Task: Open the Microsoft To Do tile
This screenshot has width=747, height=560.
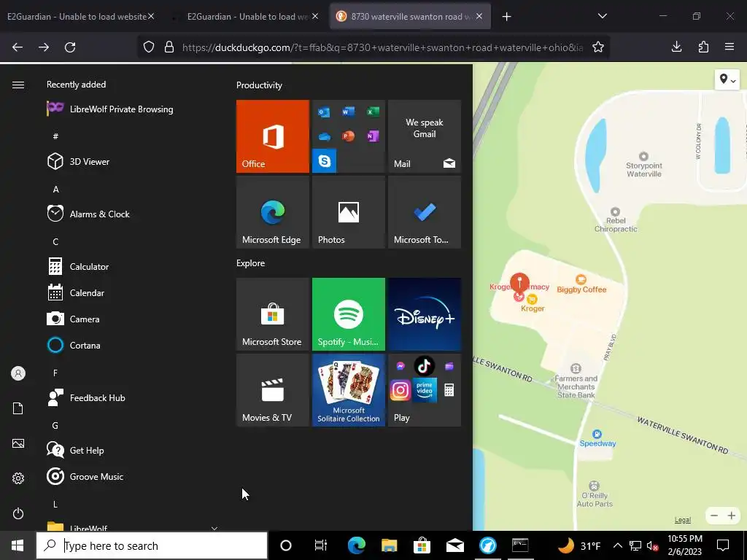Action: click(x=425, y=212)
